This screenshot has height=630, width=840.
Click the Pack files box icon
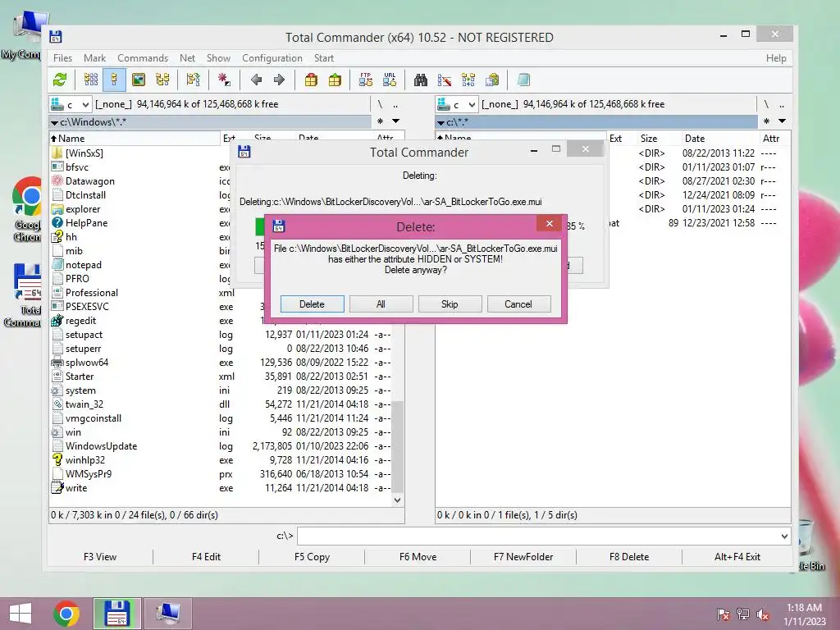tap(311, 80)
